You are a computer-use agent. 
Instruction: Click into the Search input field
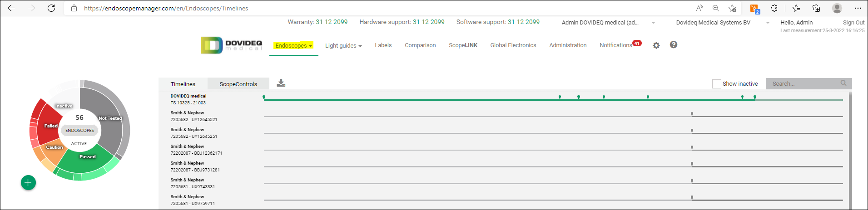pyautogui.click(x=802, y=84)
